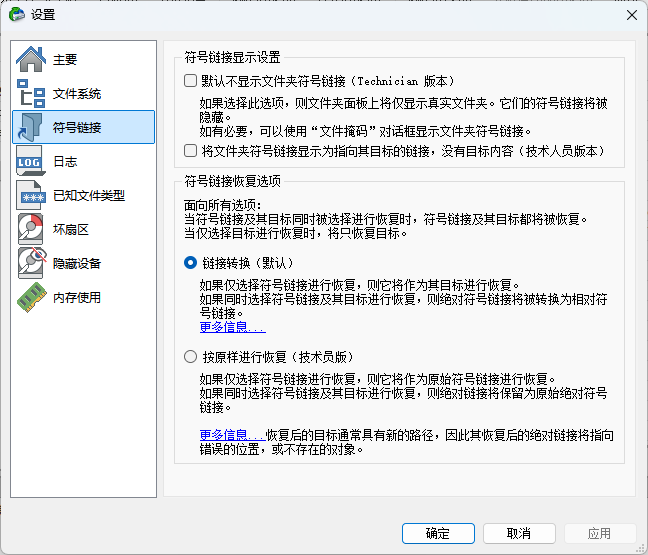Click the folder shortcut icon for 符号链接
The image size is (648, 555).
pos(30,127)
